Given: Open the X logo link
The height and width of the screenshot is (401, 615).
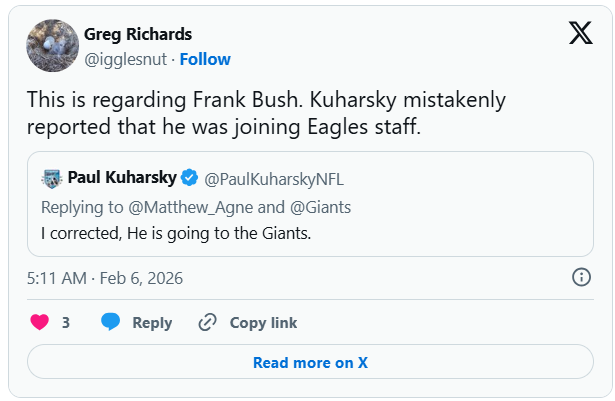Looking at the screenshot, I should [580, 34].
